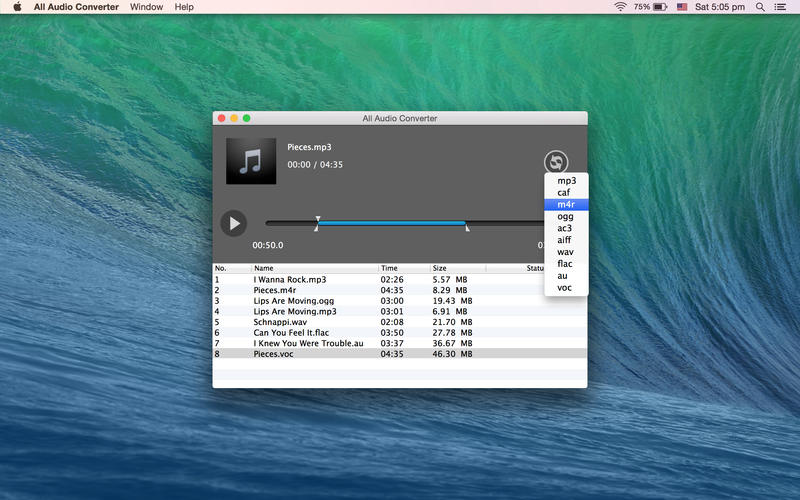Open Notification Center list icon
Image resolution: width=800 pixels, height=500 pixels.
tap(780, 7)
